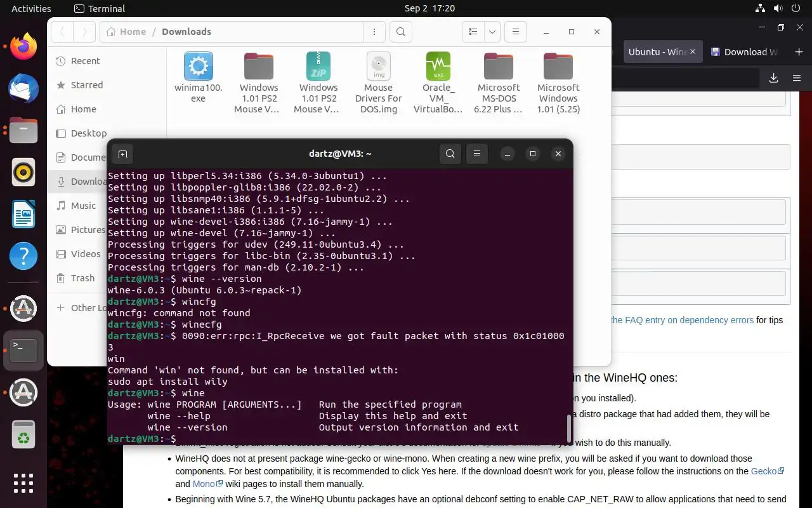This screenshot has height=508, width=812.
Task: Open the volume icon in the top bar
Action: click(x=778, y=9)
